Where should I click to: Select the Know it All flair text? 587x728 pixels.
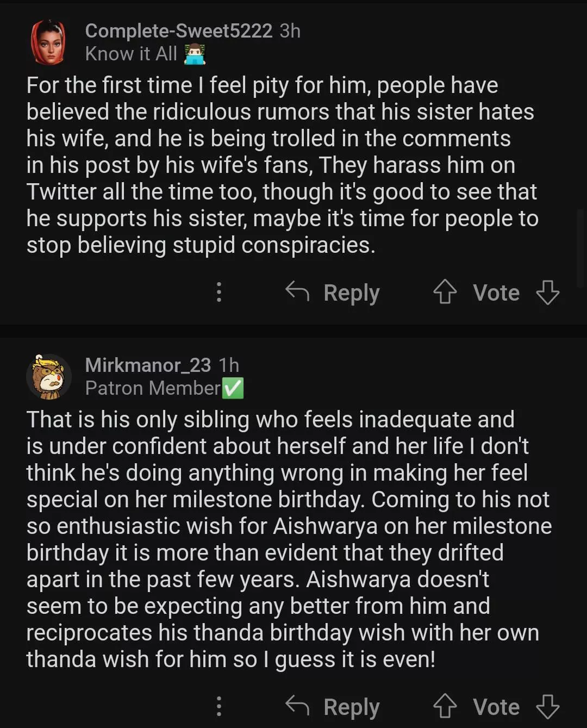131,54
